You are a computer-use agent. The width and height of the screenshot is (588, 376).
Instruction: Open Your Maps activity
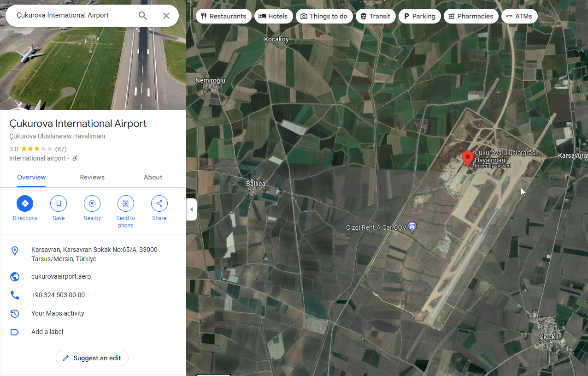(58, 313)
